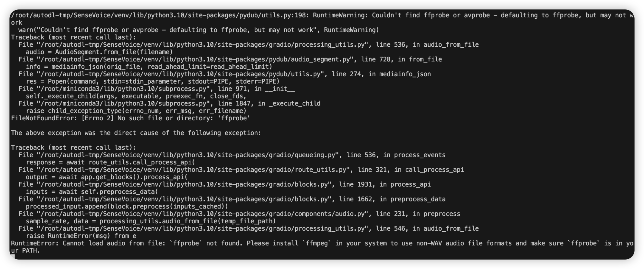Image resolution: width=644 pixels, height=269 pixels.
Task: Click the "res = Popen(command" code line
Action: (153, 82)
